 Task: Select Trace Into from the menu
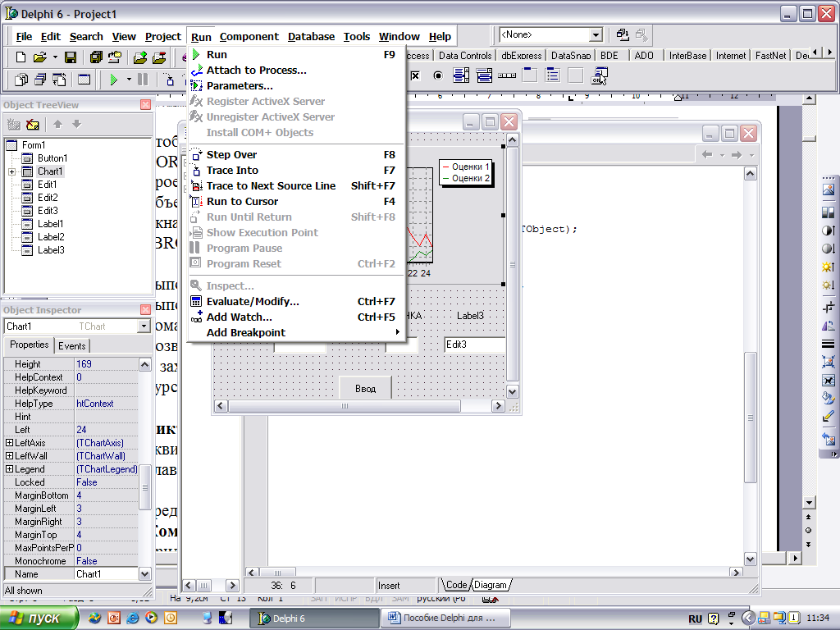(295, 171)
